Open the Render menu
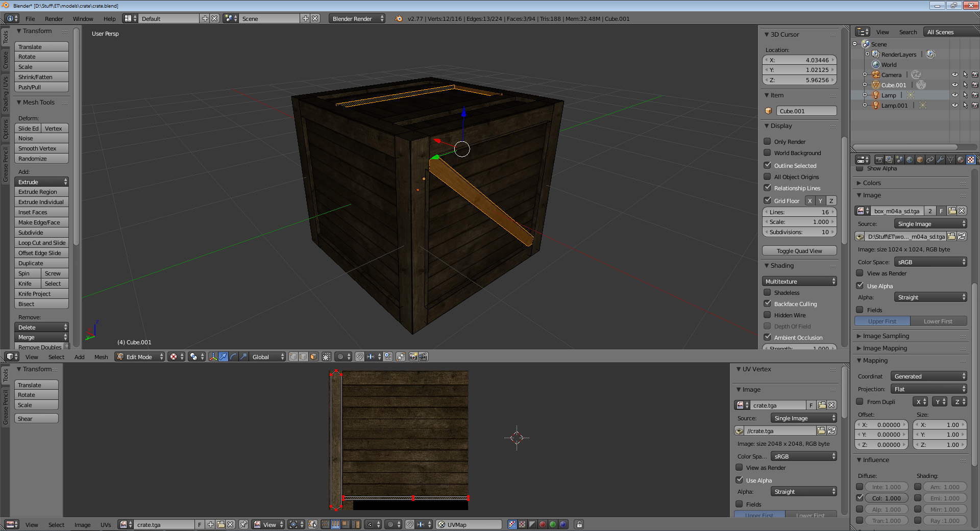Screen dimensions: 980x531 tap(54, 18)
